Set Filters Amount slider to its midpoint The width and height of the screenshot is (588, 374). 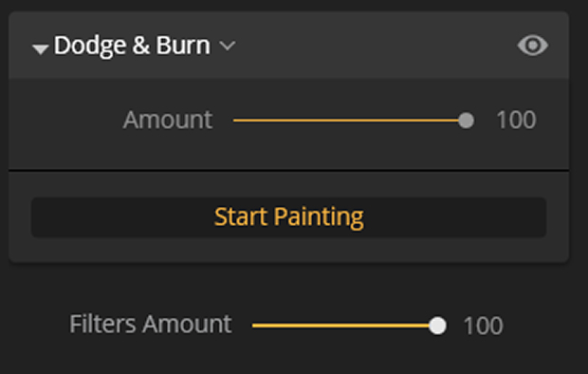(345, 326)
